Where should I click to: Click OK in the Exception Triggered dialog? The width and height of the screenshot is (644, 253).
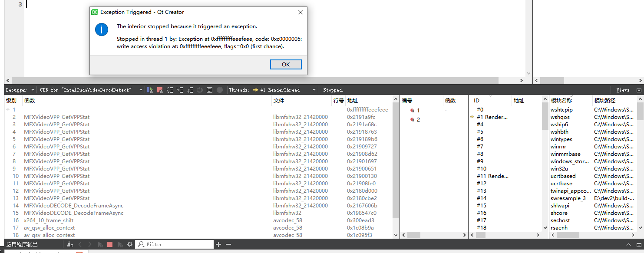pos(285,64)
